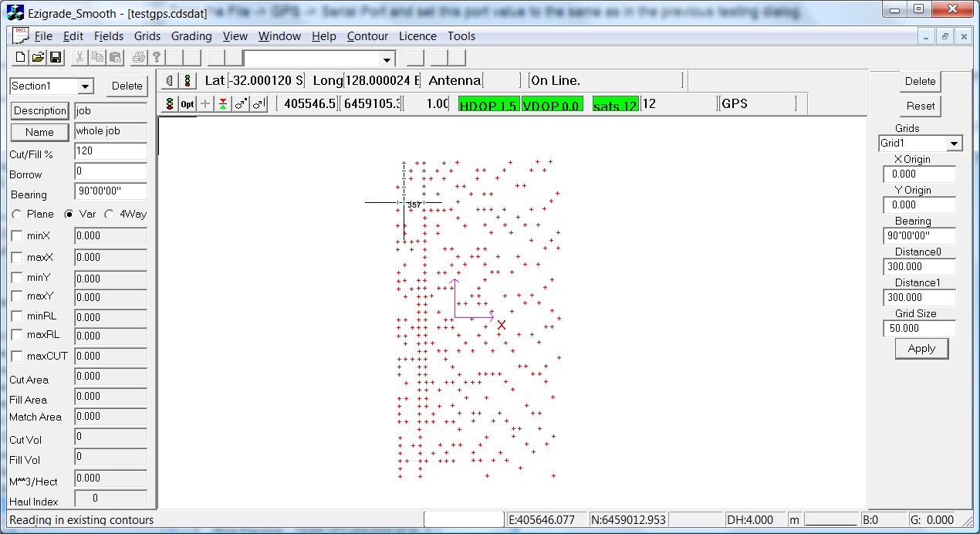
Task: Click the Help question mark toolbar icon
Action: pos(157,58)
